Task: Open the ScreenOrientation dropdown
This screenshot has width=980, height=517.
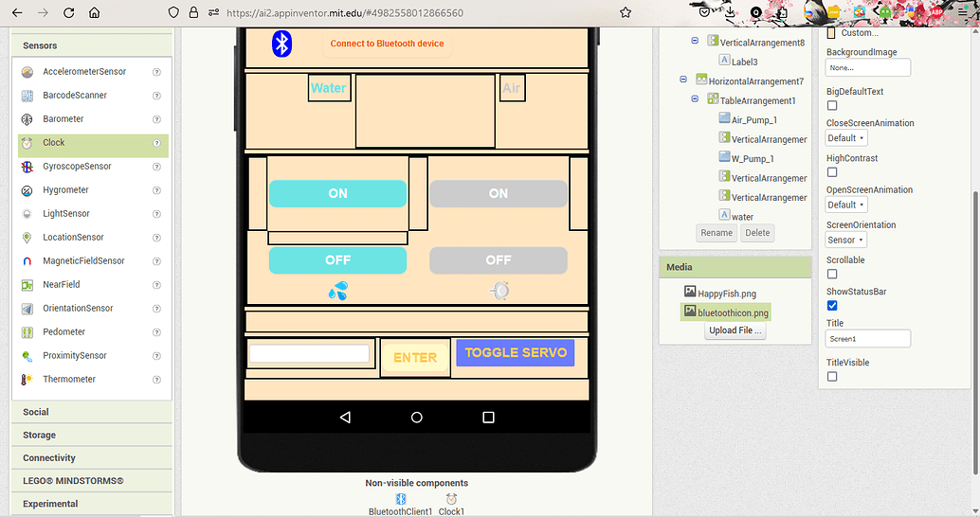Action: [846, 241]
